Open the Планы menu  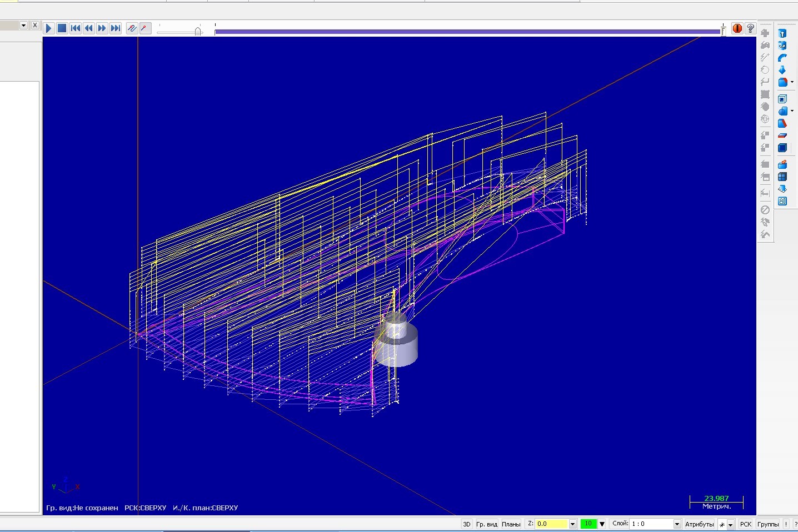tap(511, 524)
